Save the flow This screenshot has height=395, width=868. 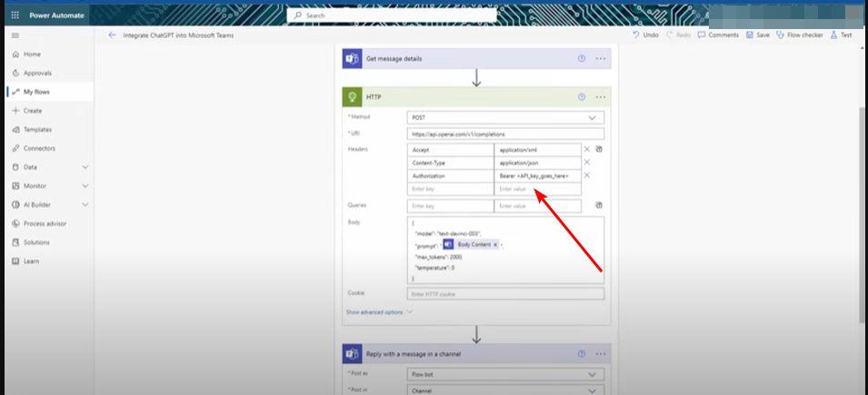click(x=757, y=35)
